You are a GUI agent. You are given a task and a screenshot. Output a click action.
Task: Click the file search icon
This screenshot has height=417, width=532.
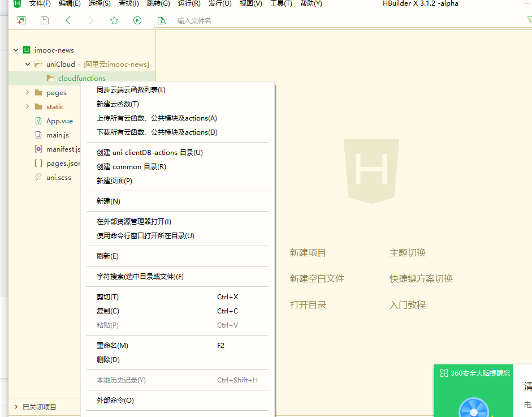coord(162,21)
